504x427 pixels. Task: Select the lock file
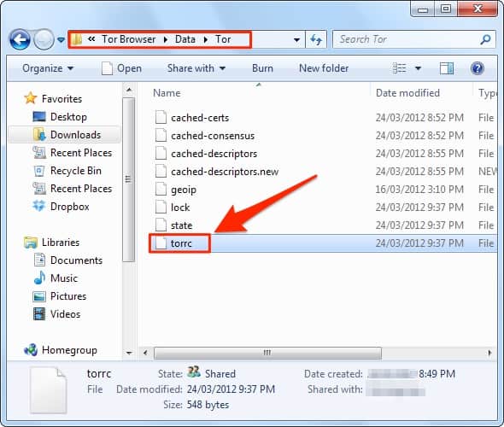pyautogui.click(x=180, y=208)
